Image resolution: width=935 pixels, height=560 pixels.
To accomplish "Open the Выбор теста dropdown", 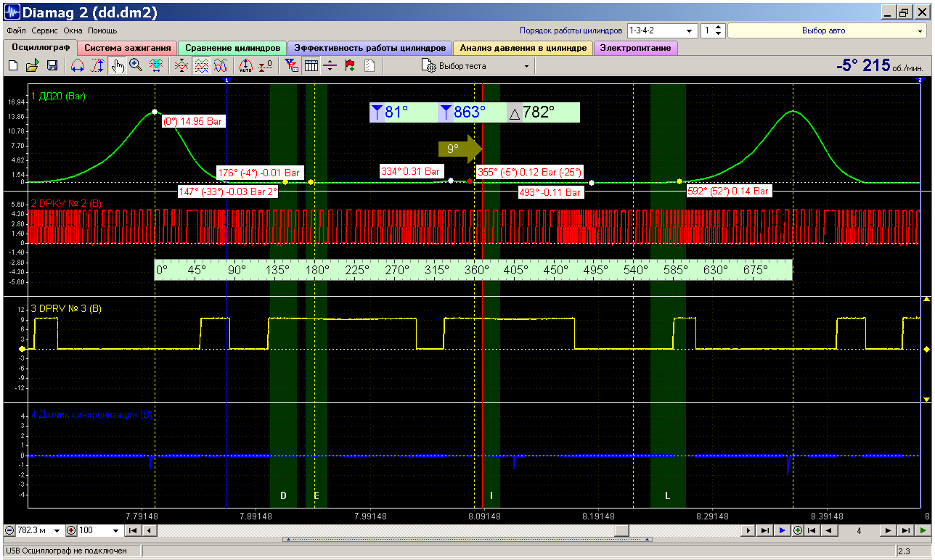I will click(476, 66).
